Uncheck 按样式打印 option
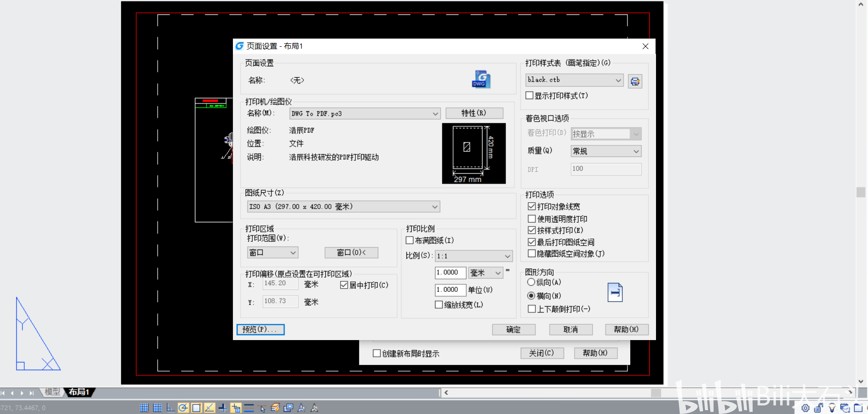Viewport: 868px width, 414px height. pos(532,230)
